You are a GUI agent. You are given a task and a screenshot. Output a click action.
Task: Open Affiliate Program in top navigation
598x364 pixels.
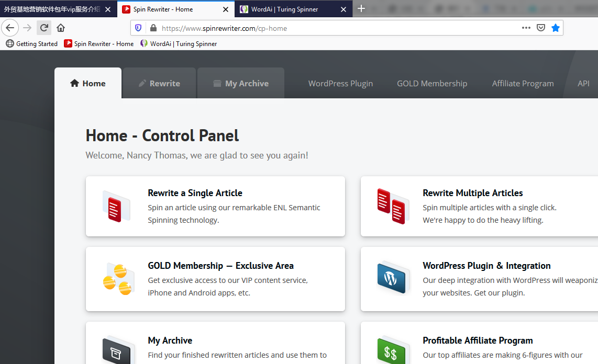pos(523,83)
